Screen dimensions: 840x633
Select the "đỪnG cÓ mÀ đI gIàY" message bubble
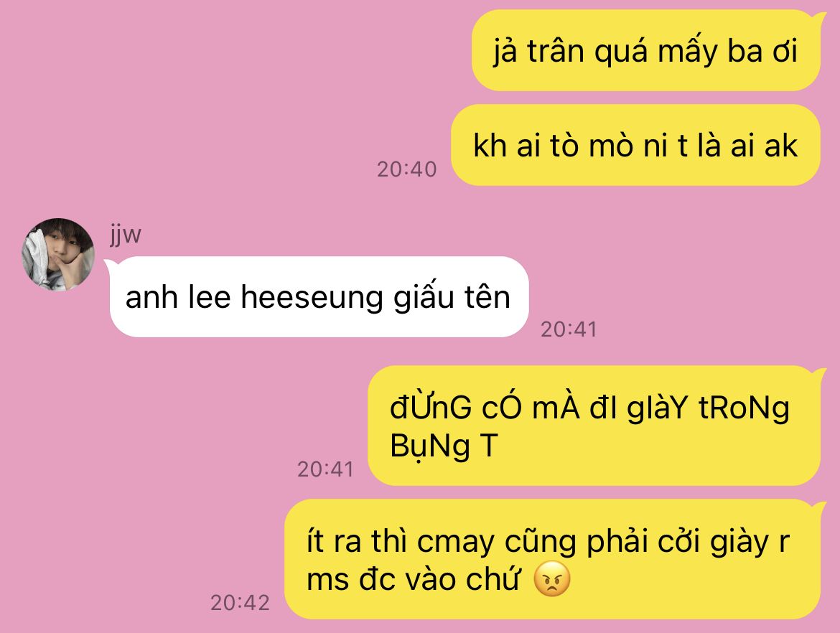[x=594, y=426]
